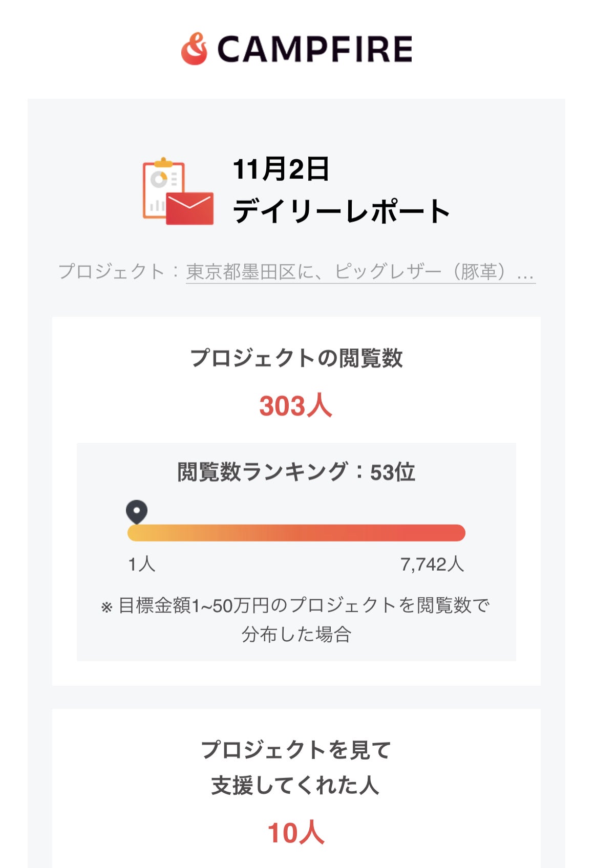Click the 閲覧数ランキング：53位 text
596x868 pixels.
[x=296, y=472]
